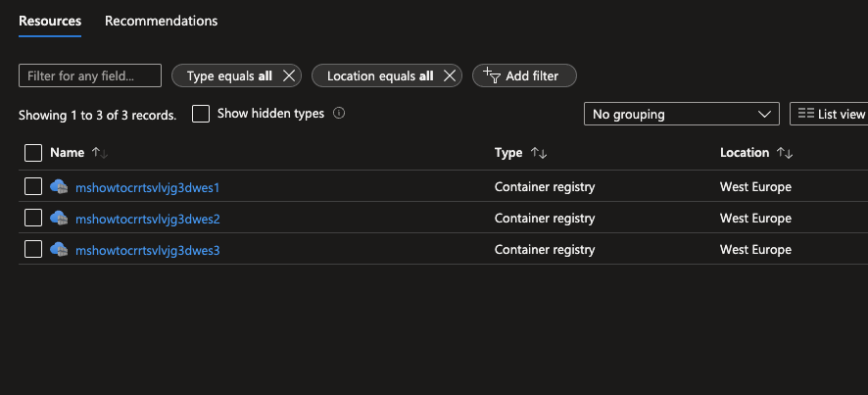
Task: Click container registry icon for mshowtocrrtsvlvjg3dwes2
Action: point(59,218)
